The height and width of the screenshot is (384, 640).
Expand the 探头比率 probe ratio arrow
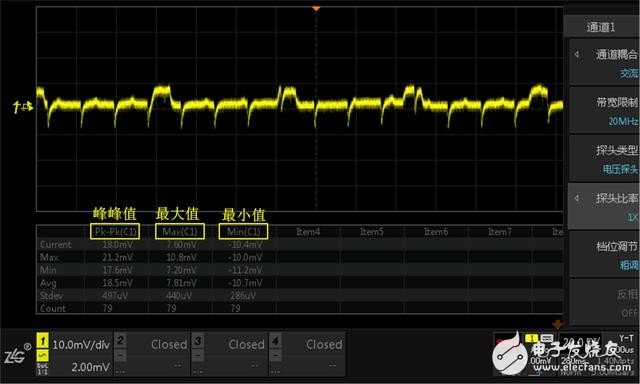[x=576, y=198]
